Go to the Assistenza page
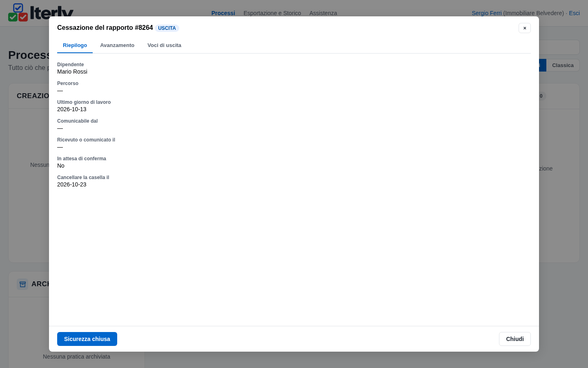The image size is (588, 368). (323, 13)
